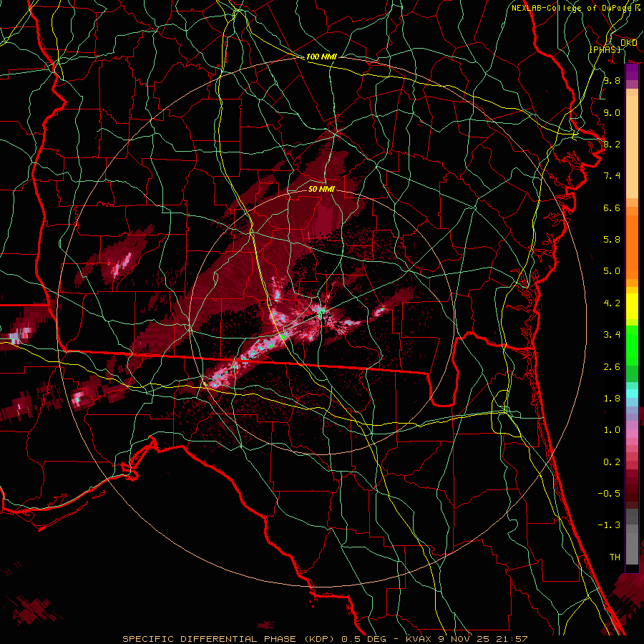Select the 5.8 legend value
This screenshot has width=644, height=644.
[x=612, y=240]
